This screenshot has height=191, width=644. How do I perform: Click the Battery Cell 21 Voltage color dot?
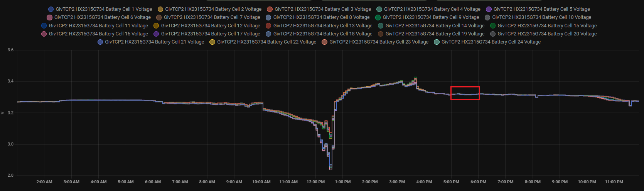100,42
